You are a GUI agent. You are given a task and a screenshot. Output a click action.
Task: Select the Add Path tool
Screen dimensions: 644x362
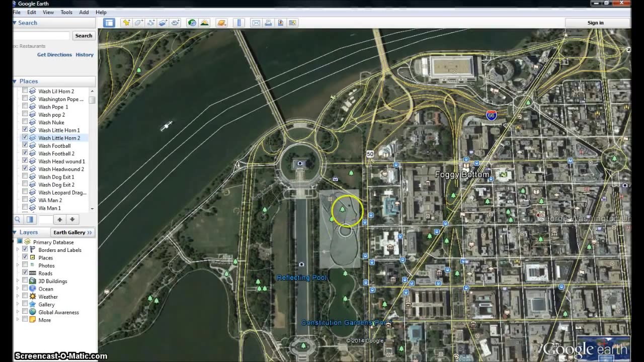pos(150,23)
